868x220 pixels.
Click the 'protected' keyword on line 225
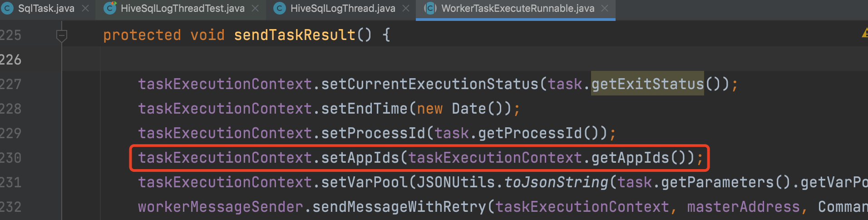[142, 35]
